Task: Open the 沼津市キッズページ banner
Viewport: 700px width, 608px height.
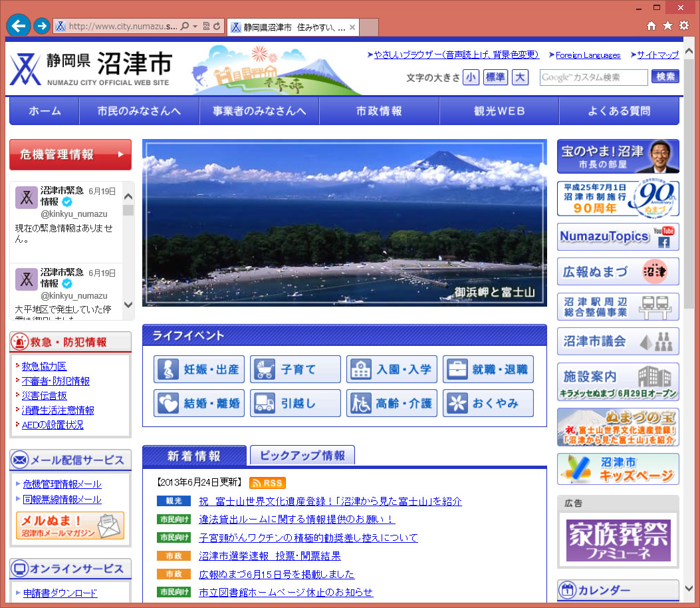Action: 618,469
